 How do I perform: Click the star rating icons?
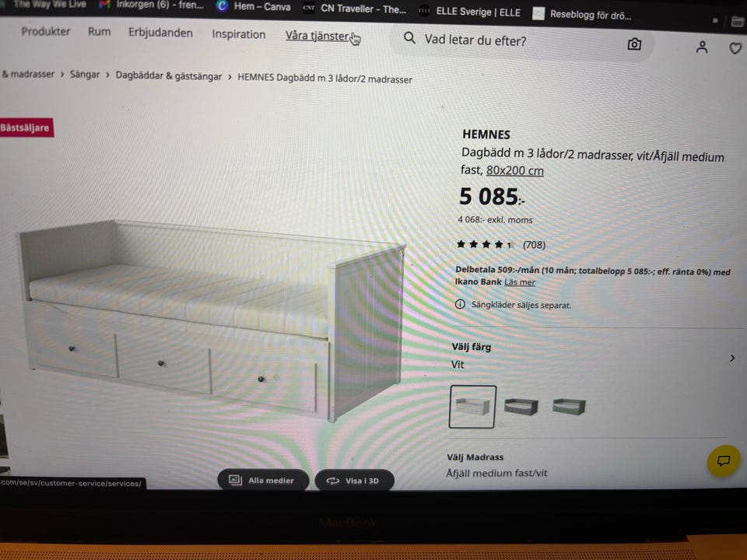[484, 244]
